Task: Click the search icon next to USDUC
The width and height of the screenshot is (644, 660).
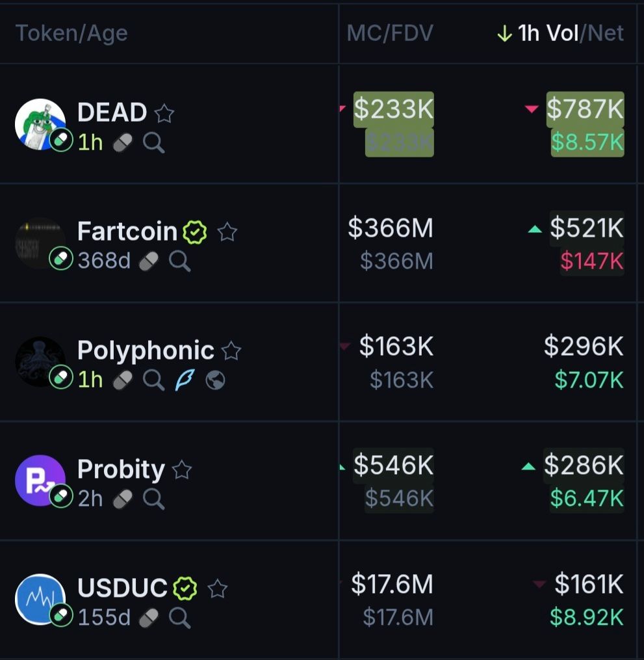Action: 179,618
